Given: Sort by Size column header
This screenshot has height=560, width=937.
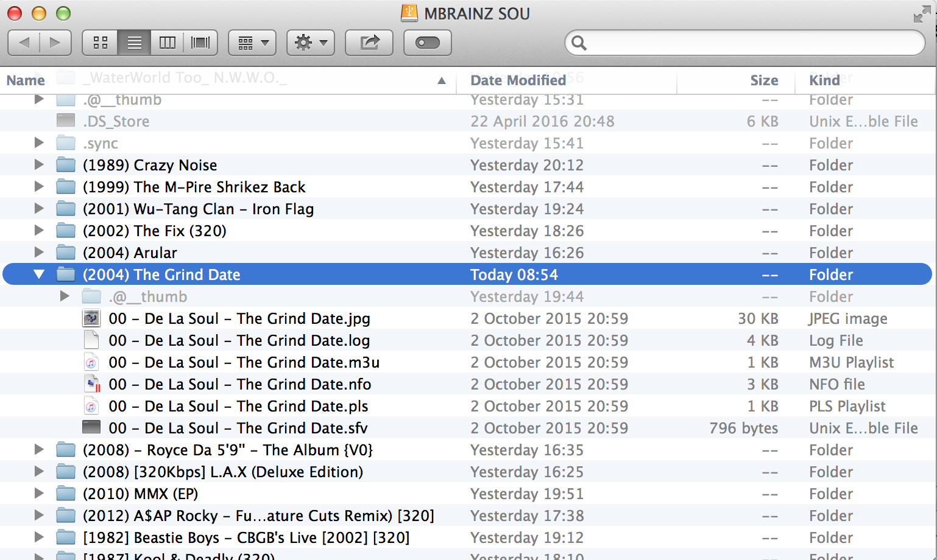Looking at the screenshot, I should [x=763, y=80].
